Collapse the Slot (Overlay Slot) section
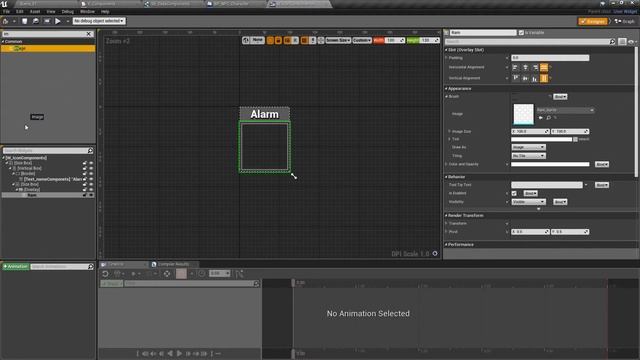 (x=446, y=50)
